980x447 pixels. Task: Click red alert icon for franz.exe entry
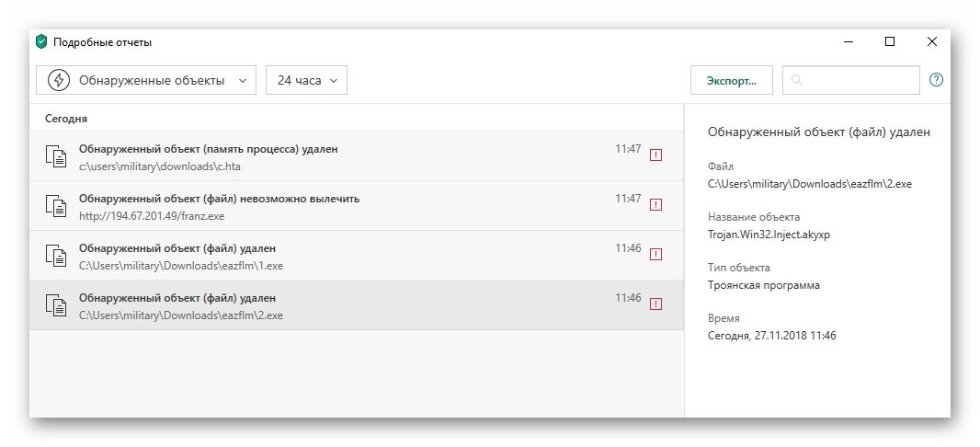(655, 204)
